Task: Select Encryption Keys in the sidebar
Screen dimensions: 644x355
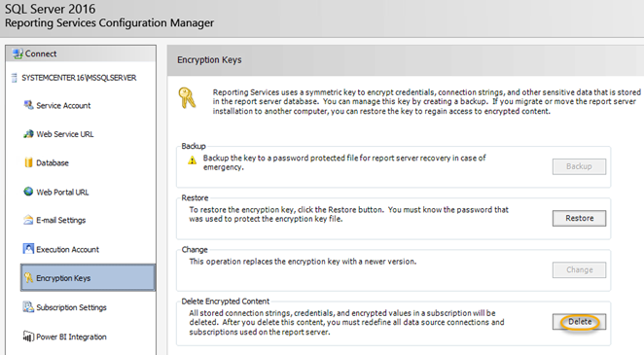Action: [x=88, y=278]
